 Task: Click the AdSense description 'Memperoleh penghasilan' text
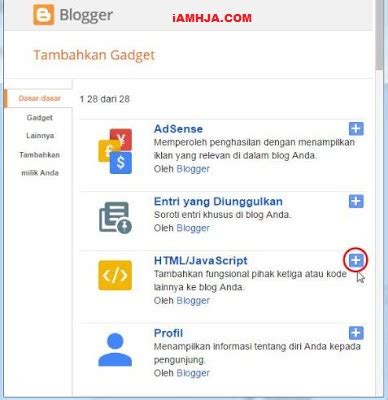(254, 149)
